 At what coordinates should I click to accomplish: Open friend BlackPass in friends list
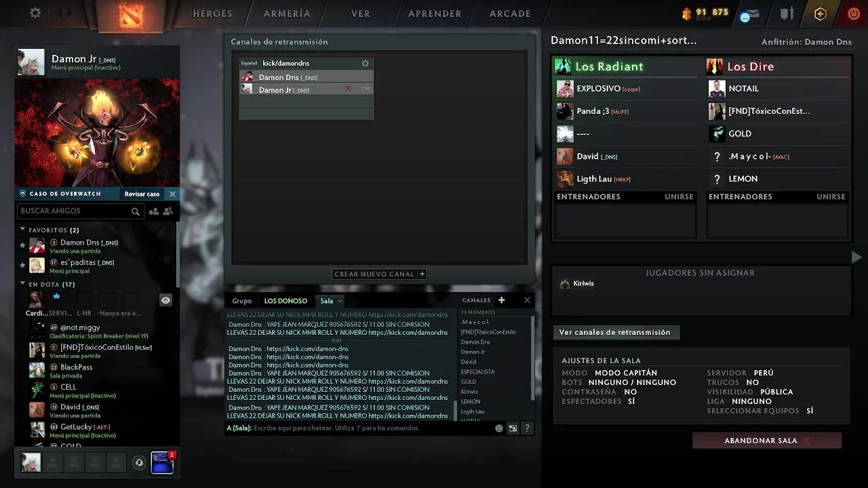pyautogui.click(x=96, y=370)
